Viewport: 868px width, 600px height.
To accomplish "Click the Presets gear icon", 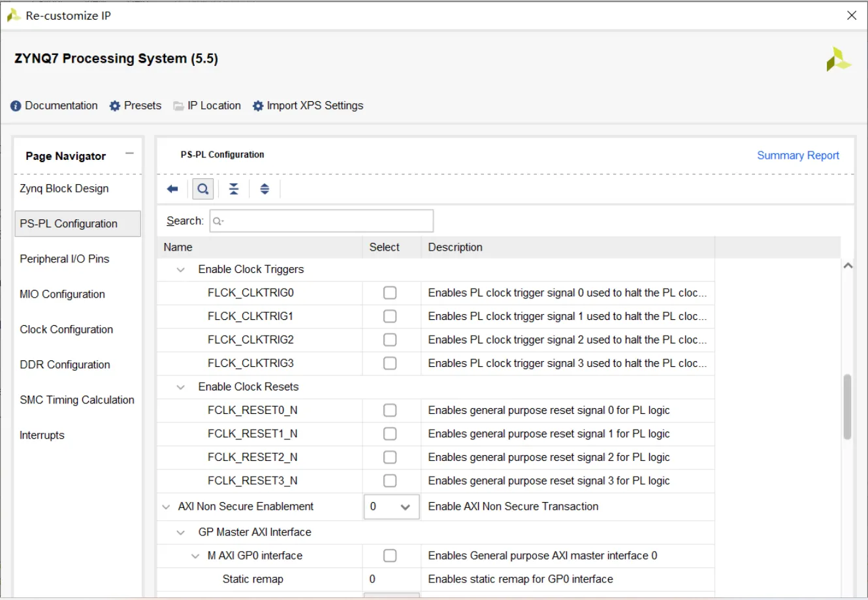I will (115, 106).
